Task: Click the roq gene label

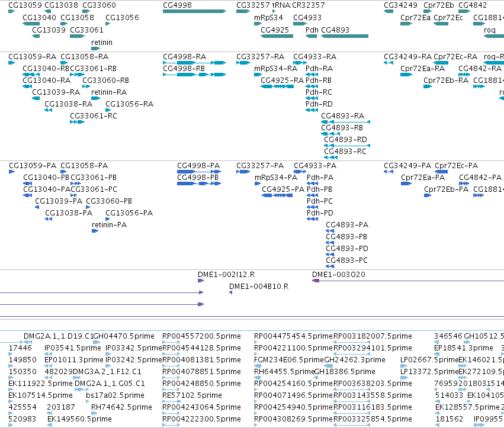Action: tap(490, 30)
